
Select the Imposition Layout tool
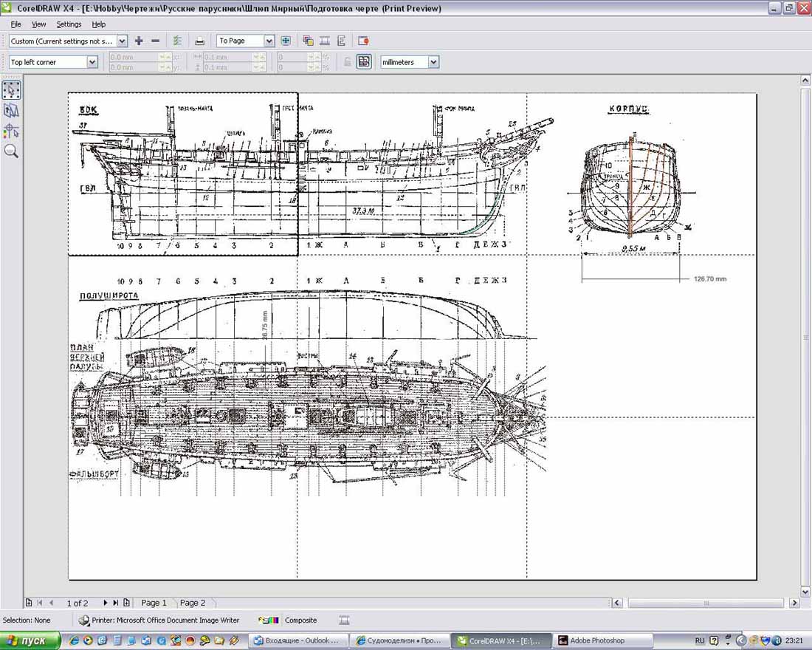point(11,111)
